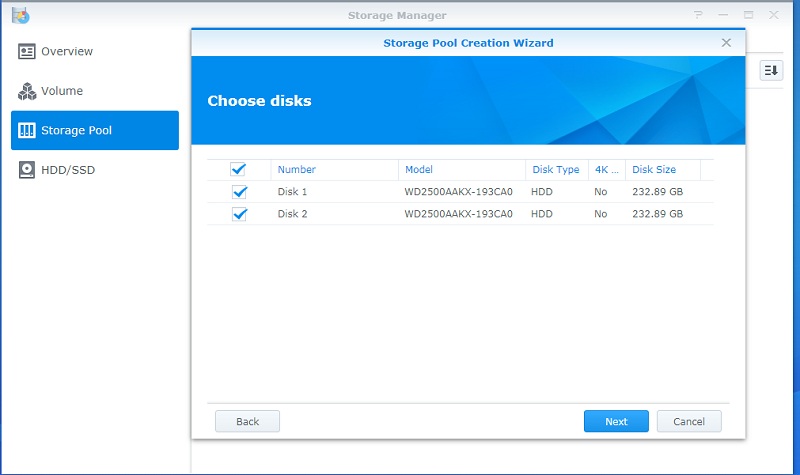Maximize the Storage Manager window
The width and height of the screenshot is (800, 475).
[x=748, y=15]
